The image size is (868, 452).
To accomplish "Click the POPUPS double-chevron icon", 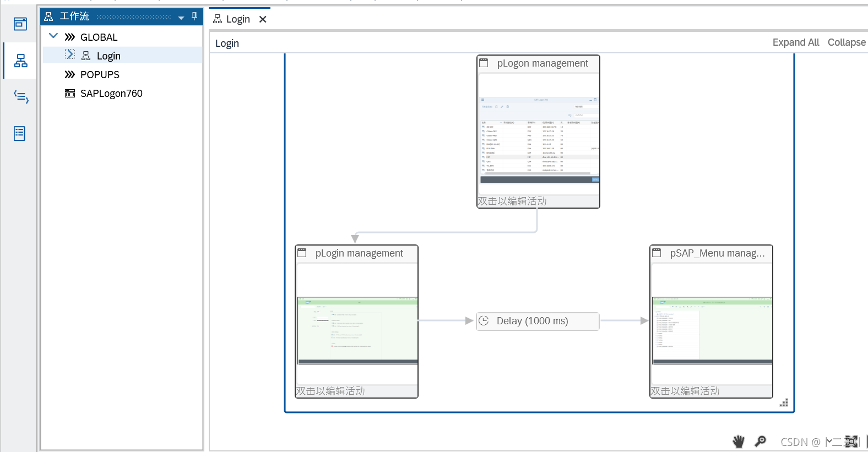I will [x=69, y=74].
